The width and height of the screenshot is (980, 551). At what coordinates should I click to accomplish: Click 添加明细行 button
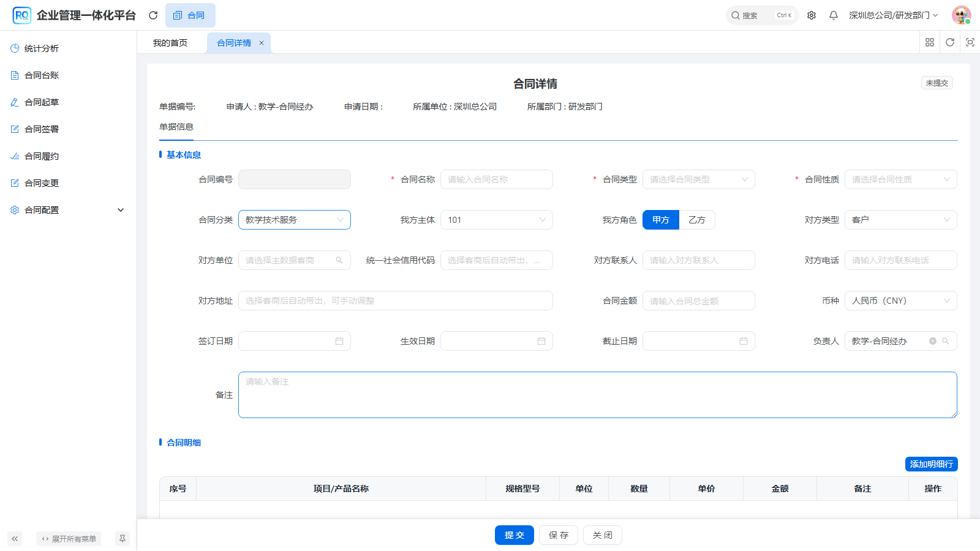(x=932, y=464)
